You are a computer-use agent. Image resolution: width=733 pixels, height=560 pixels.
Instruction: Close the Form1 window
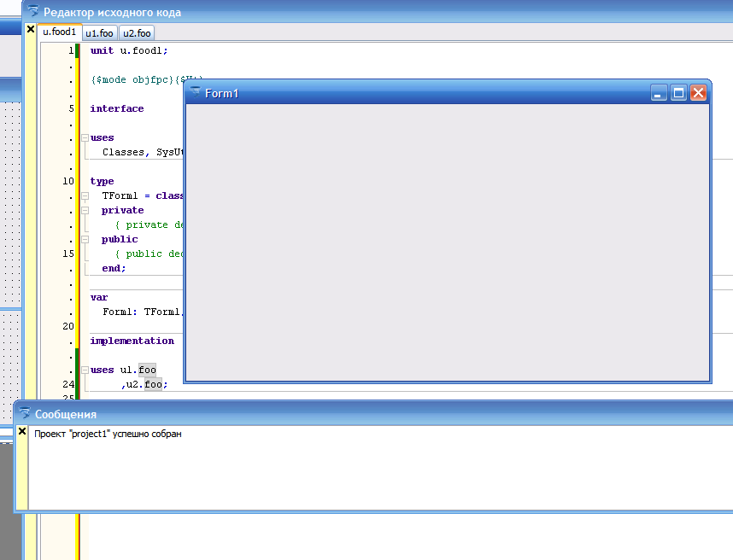pyautogui.click(x=698, y=93)
